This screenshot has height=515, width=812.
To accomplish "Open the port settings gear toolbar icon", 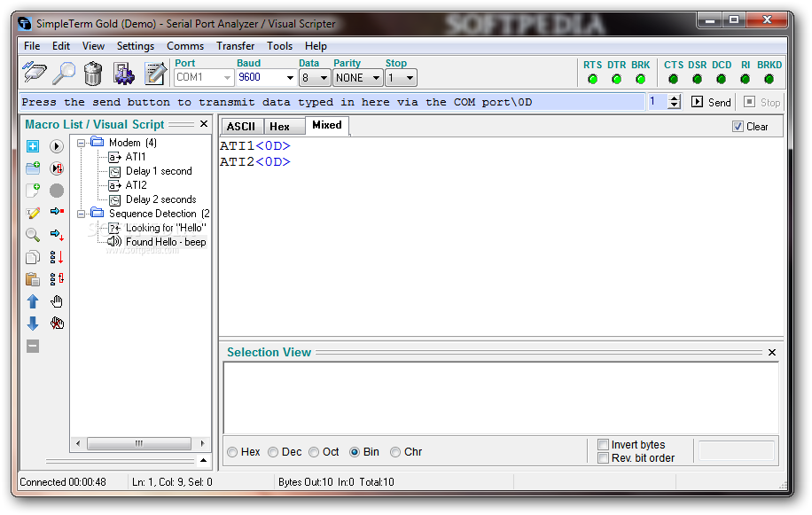I will tap(124, 73).
